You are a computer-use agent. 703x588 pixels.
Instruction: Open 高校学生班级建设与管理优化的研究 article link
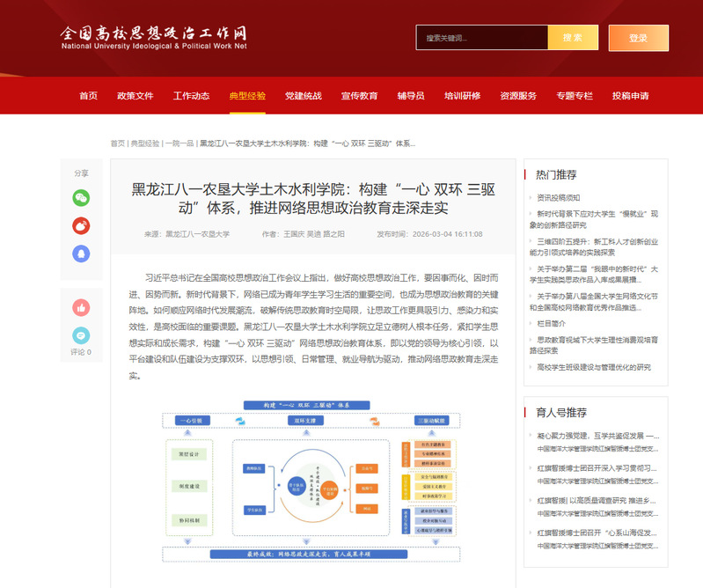coord(593,367)
